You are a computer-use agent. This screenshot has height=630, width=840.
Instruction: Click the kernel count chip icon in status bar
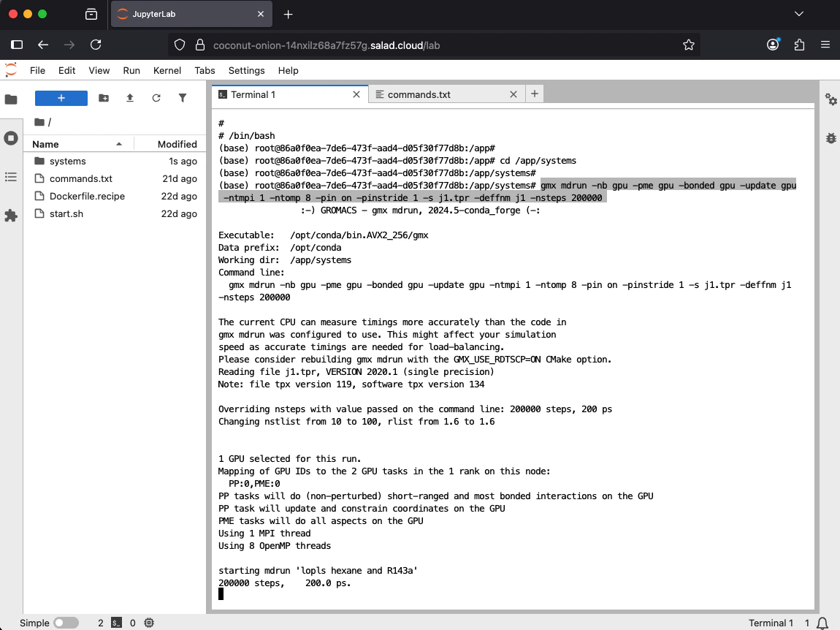point(149,623)
